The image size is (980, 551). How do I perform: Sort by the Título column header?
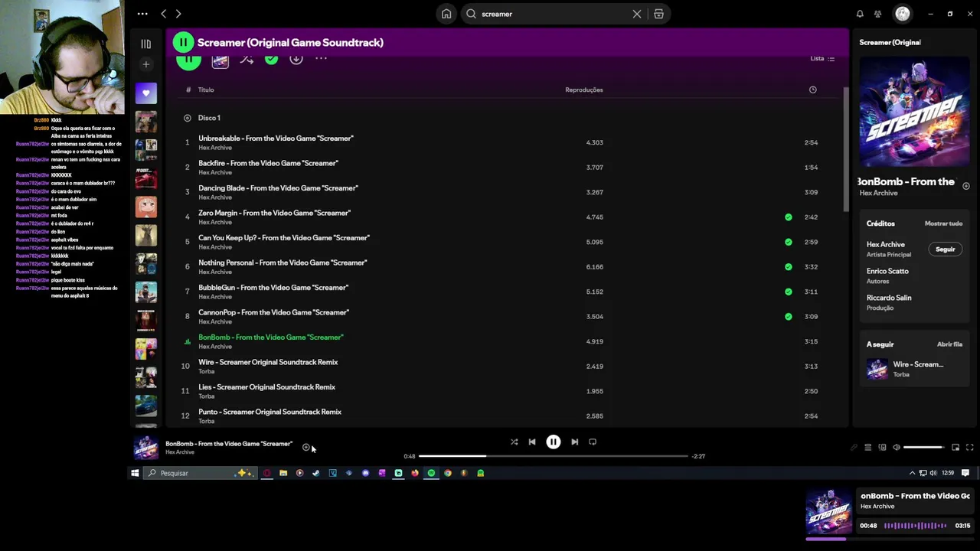tap(206, 90)
